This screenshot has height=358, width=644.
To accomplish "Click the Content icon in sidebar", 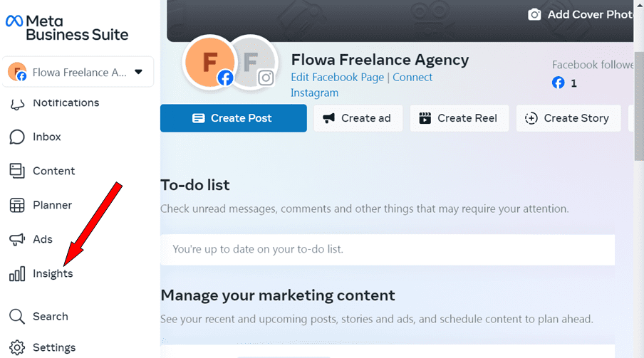I will click(17, 171).
